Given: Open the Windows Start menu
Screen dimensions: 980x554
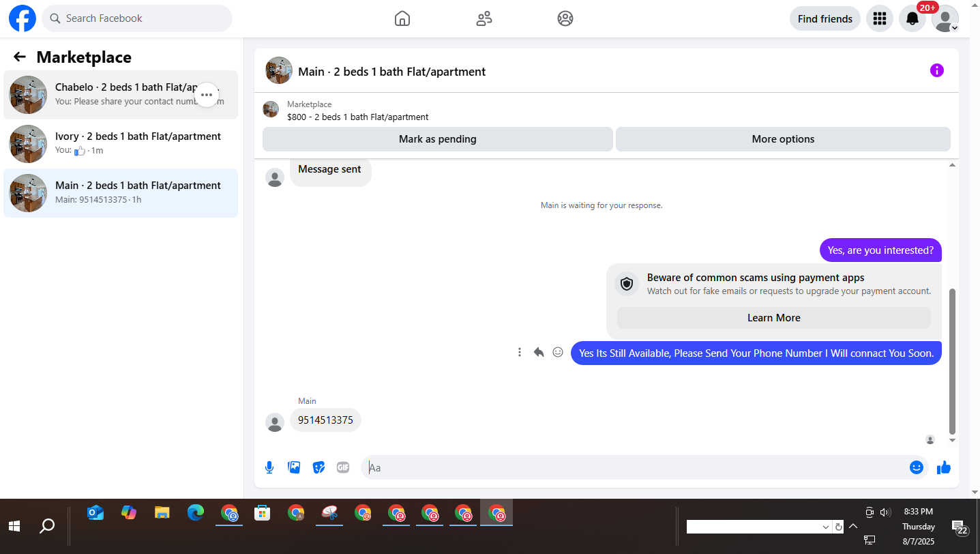Looking at the screenshot, I should (14, 526).
